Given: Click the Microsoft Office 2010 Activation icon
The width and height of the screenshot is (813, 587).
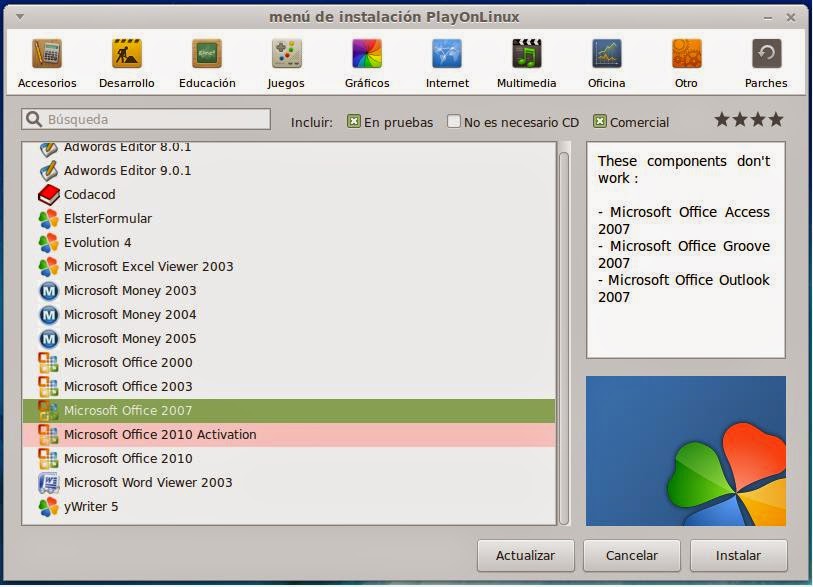Looking at the screenshot, I should pyautogui.click(x=48, y=435).
